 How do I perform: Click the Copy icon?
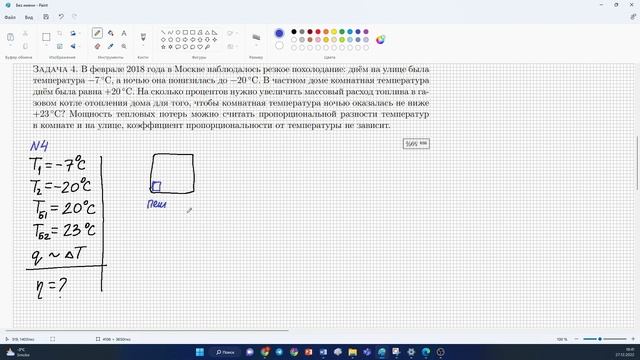(25, 46)
